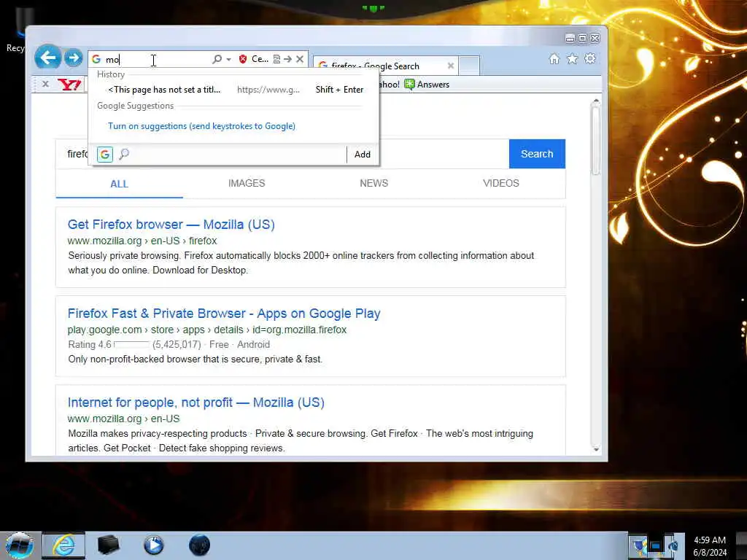
Task: Open the volume tray icon
Action: 673,546
